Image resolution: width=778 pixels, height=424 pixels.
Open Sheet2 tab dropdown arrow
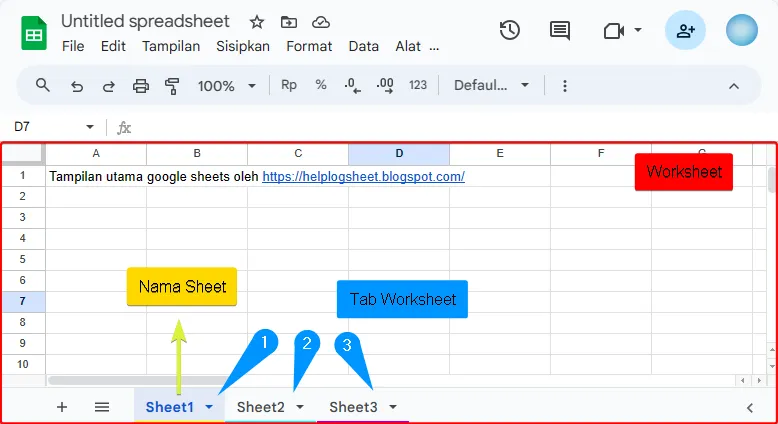[x=300, y=407]
